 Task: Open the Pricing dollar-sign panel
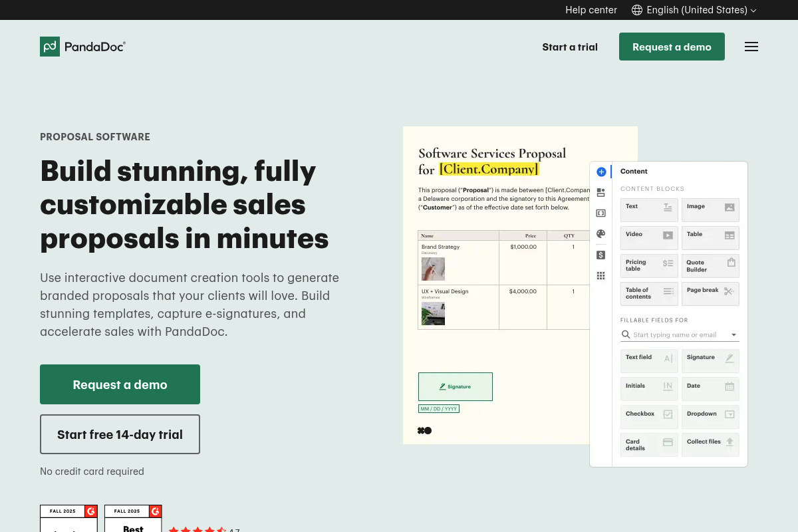pyautogui.click(x=601, y=255)
